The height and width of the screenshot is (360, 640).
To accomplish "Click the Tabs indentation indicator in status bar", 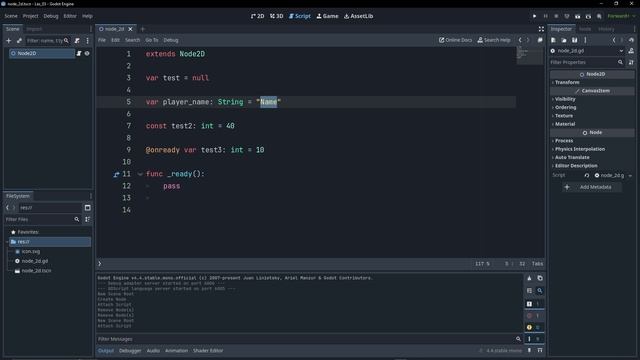I will coord(537,264).
